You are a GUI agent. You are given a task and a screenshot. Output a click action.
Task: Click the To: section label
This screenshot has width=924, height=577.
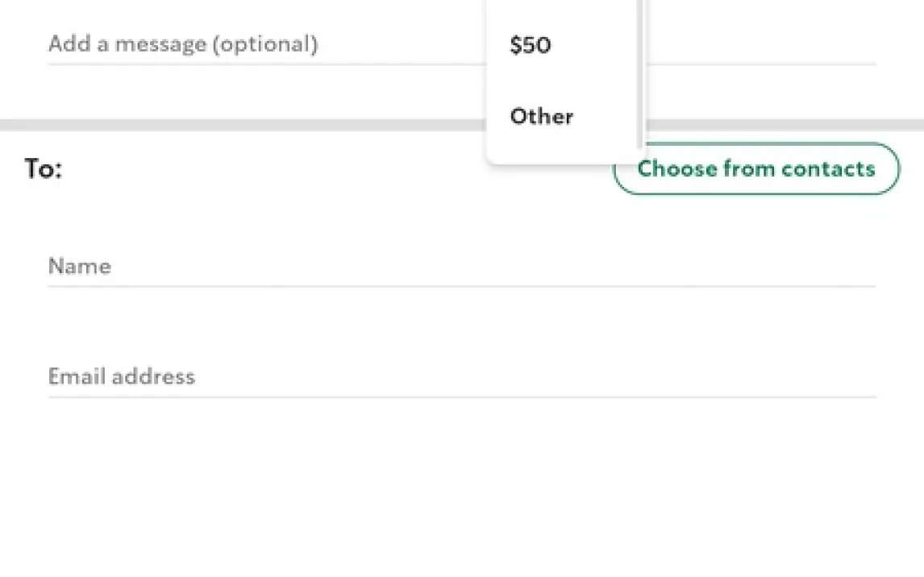pyautogui.click(x=43, y=169)
